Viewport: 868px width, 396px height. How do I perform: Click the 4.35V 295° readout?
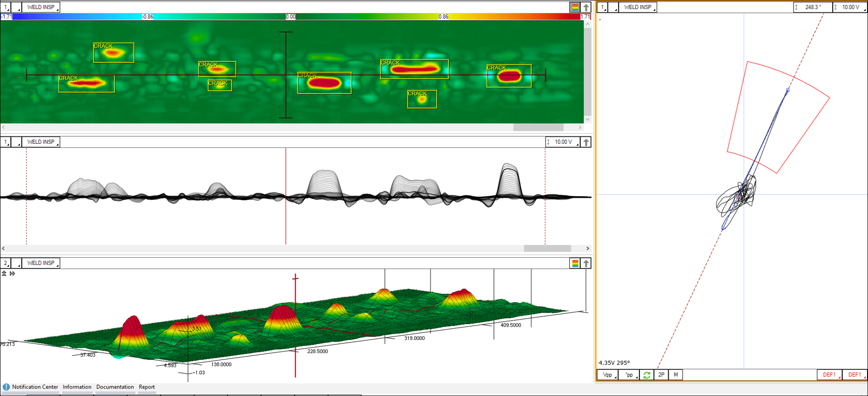pos(614,363)
